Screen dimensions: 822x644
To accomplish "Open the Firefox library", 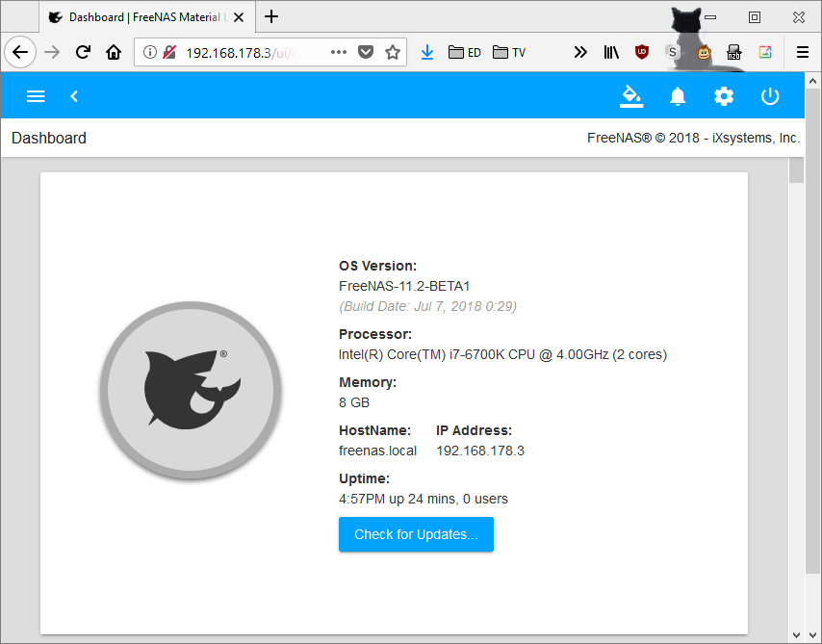I will click(x=611, y=52).
